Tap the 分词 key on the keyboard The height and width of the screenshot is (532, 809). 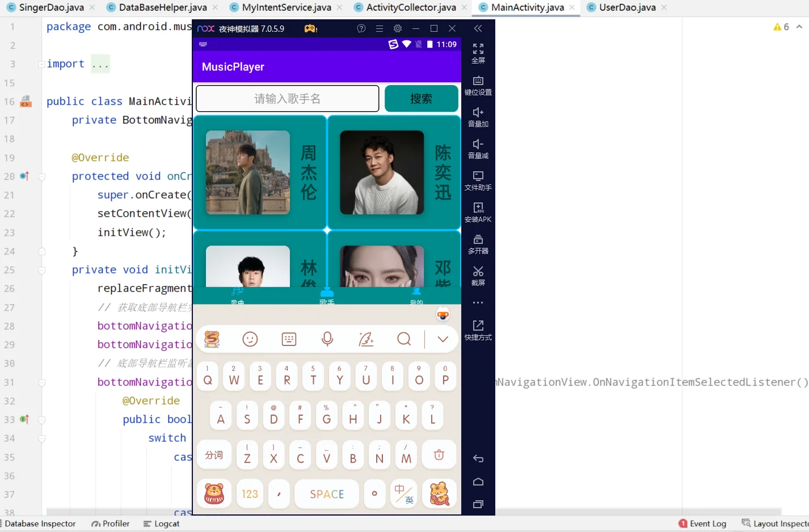point(214,455)
